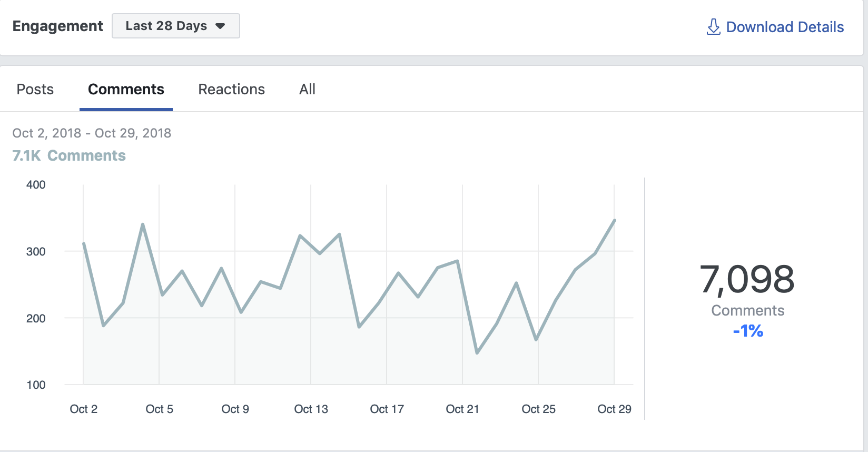868x452 pixels.
Task: Click the 100 y-axis label
Action: click(x=36, y=385)
